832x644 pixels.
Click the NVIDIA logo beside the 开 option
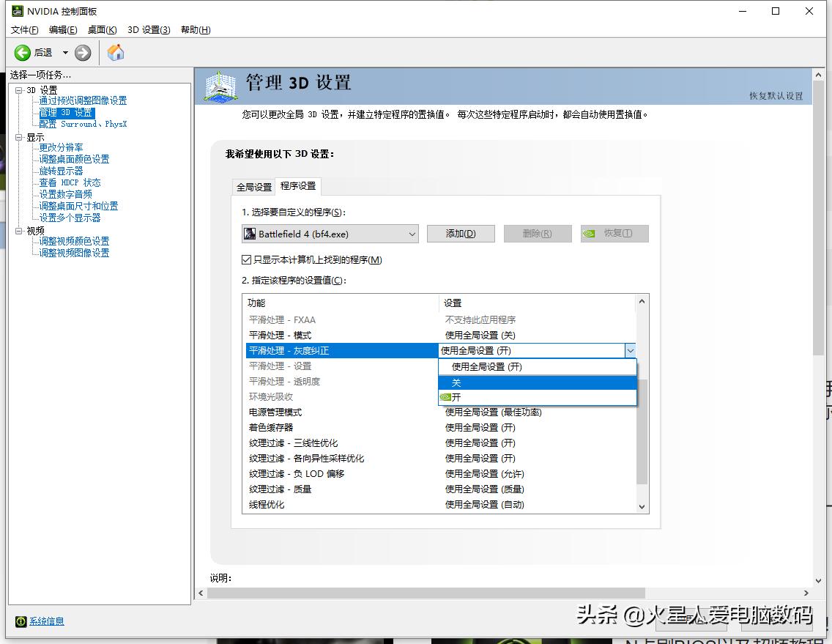pyautogui.click(x=447, y=396)
